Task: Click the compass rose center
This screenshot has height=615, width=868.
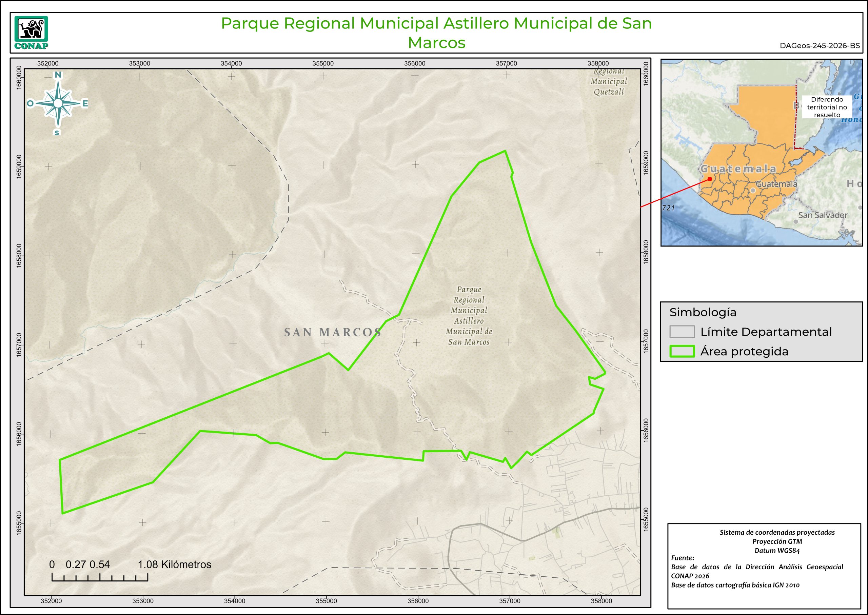Action: point(58,103)
